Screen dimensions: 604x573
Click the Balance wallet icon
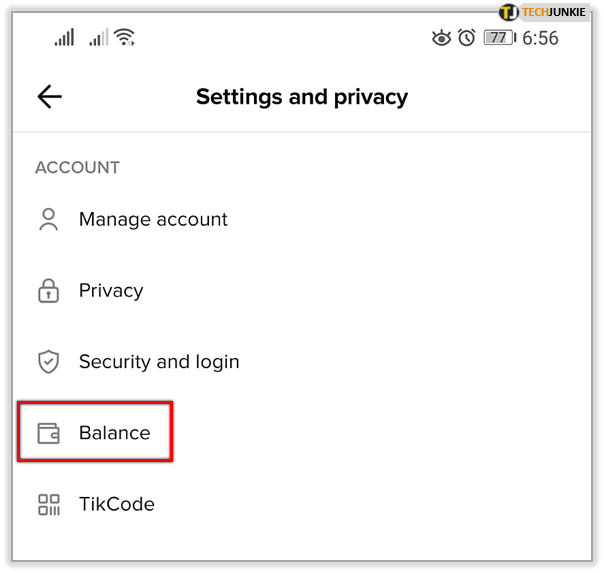(x=48, y=433)
